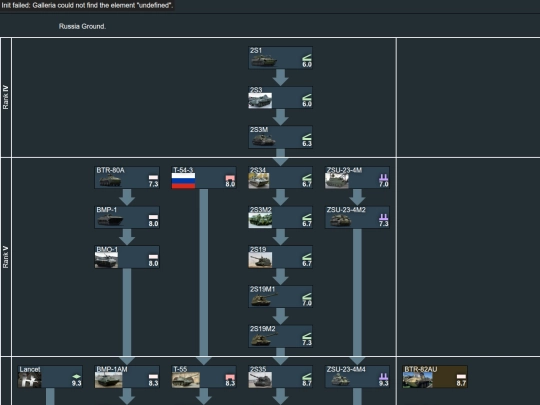The width and height of the screenshot is (540, 405).
Task: Click the 2S34 tank destroyer class icon
Action: click(x=307, y=178)
